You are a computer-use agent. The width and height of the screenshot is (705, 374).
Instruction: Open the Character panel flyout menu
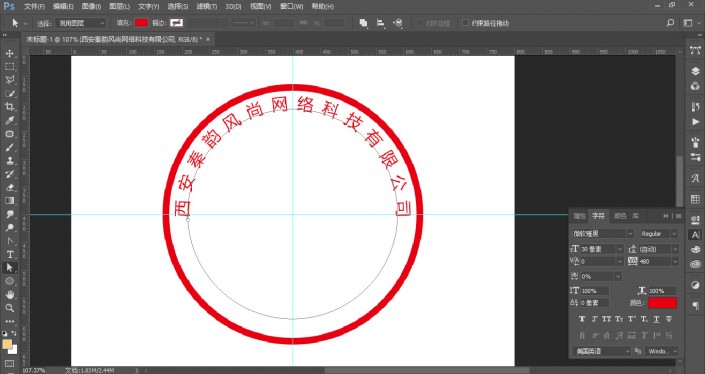pos(678,216)
